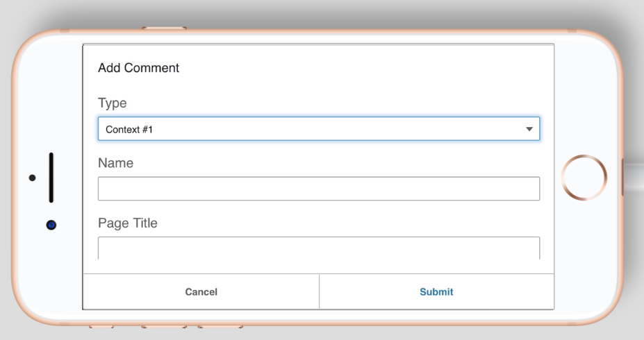Tap the phone's round home button
The image size is (644, 340).
[584, 178]
